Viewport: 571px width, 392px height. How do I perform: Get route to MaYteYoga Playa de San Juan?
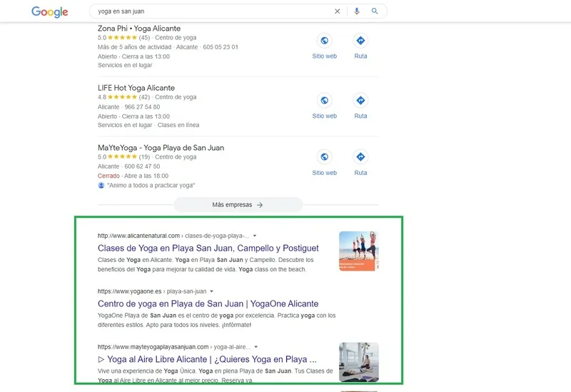[360, 157]
